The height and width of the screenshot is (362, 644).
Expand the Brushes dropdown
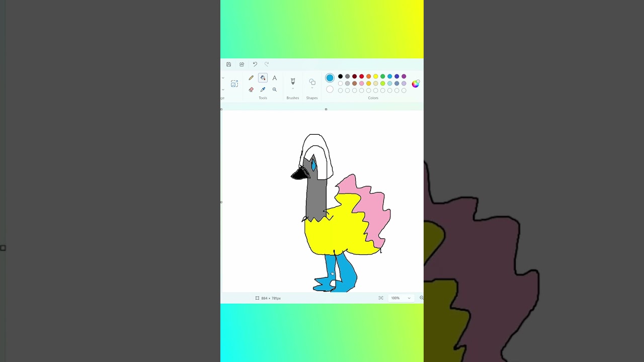tap(293, 88)
